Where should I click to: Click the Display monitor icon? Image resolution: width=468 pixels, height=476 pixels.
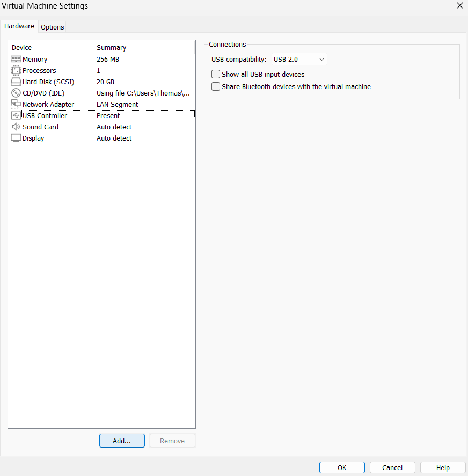coord(16,138)
